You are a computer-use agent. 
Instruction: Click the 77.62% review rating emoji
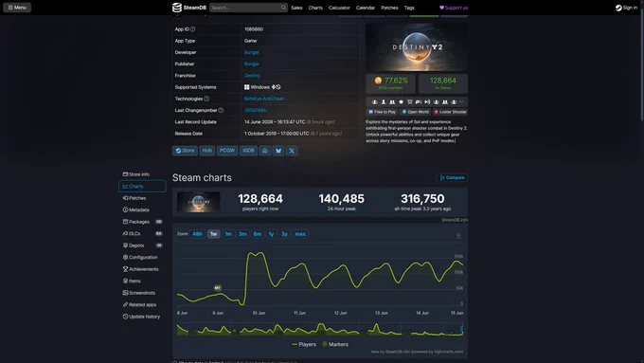point(378,81)
